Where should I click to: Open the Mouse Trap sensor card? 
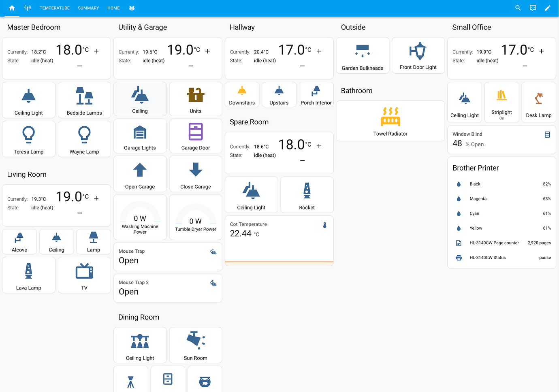coord(168,257)
